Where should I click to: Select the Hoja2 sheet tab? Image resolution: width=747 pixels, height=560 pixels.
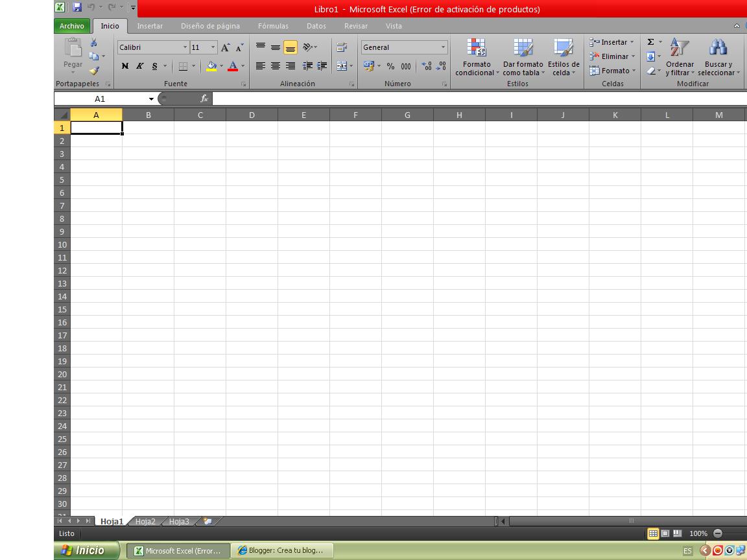145,521
